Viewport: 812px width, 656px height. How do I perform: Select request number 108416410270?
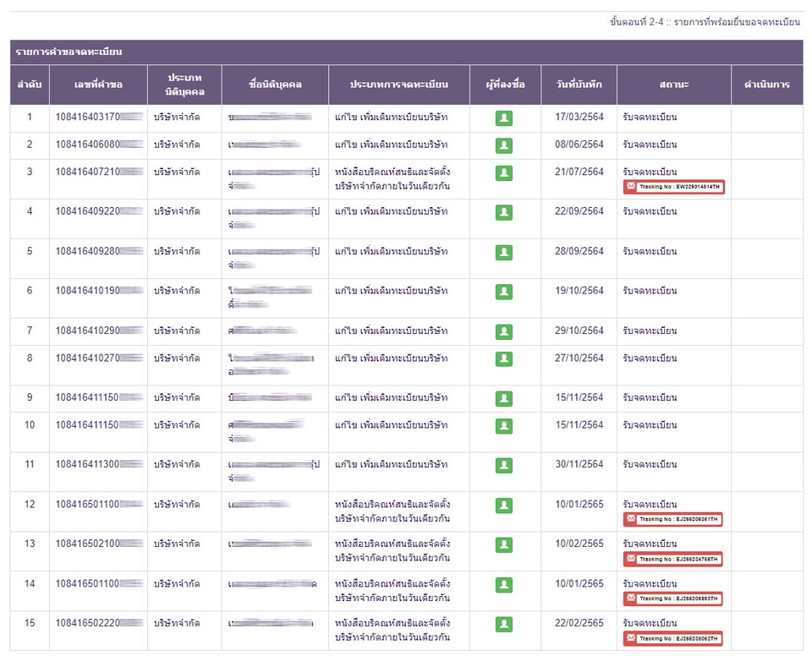[99, 358]
